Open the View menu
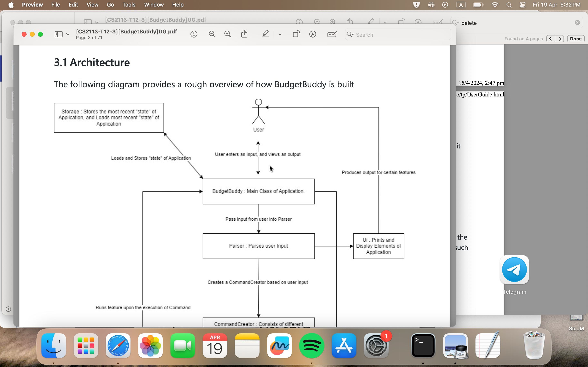Screen dimensions: 588x367 [x=92, y=5]
